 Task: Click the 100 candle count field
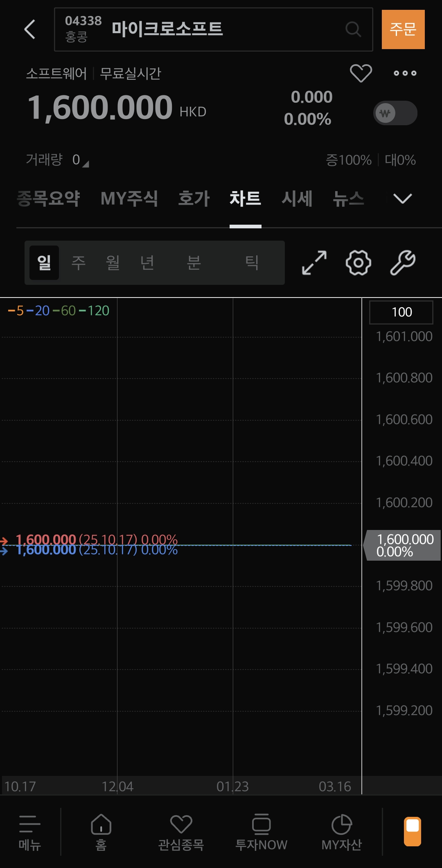[x=401, y=312]
